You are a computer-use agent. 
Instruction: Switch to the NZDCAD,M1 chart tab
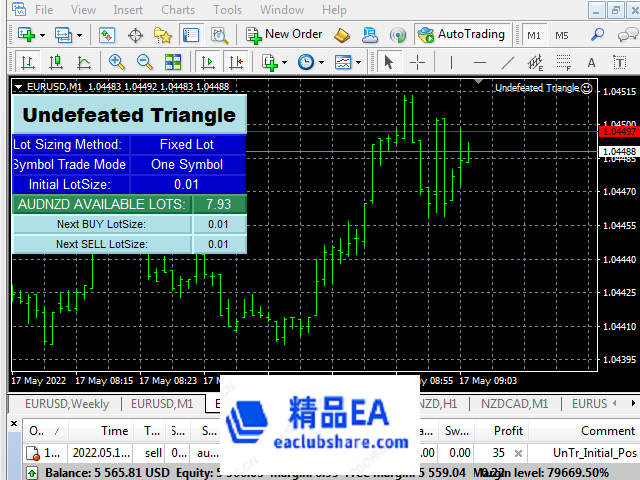click(514, 404)
